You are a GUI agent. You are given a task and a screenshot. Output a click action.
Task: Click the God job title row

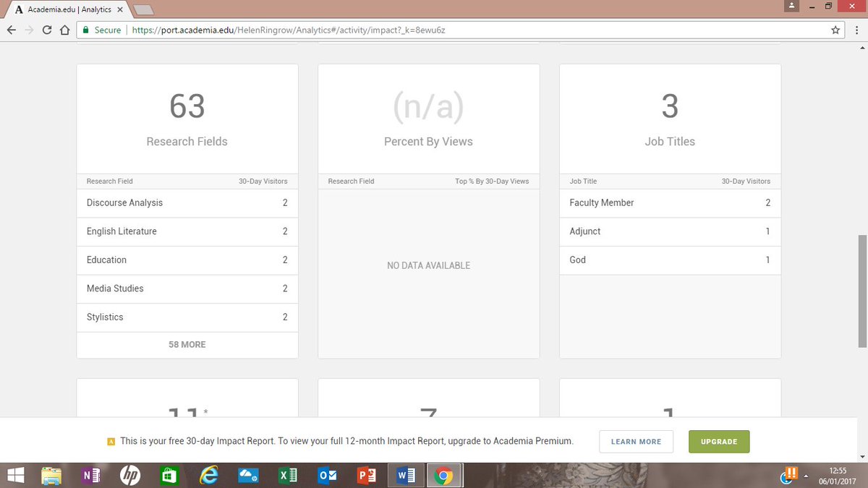pos(670,260)
